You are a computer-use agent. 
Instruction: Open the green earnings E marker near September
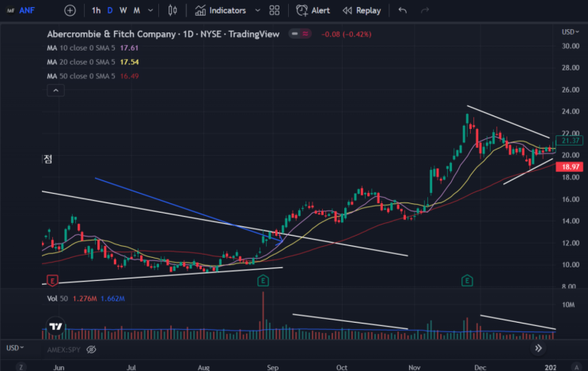[x=263, y=280]
